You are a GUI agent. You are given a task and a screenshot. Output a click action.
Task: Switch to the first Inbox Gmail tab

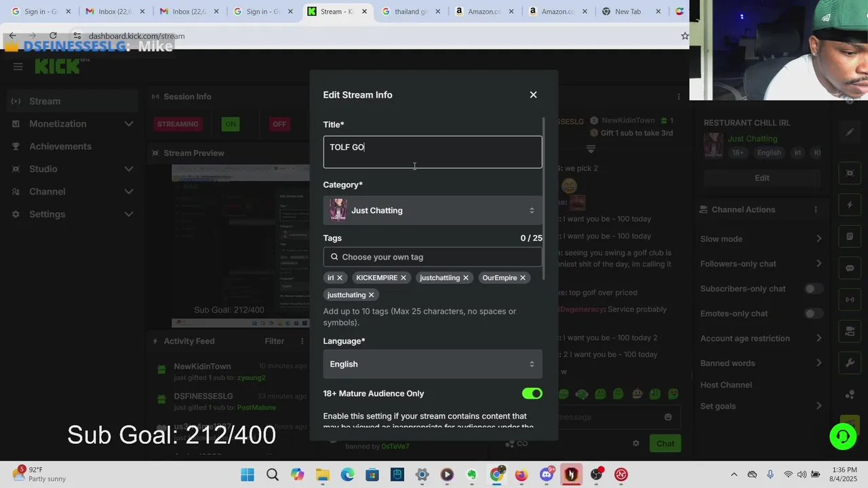(114, 12)
